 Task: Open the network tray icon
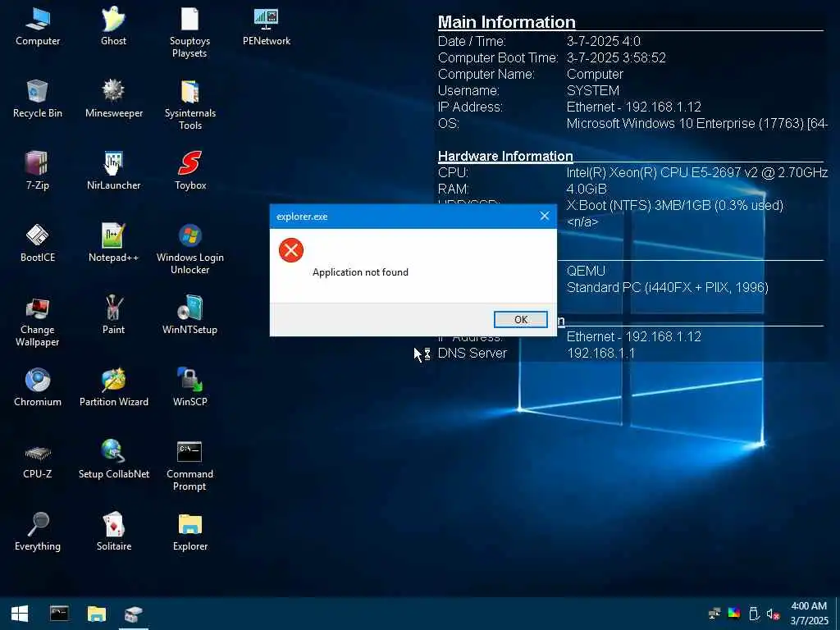(714, 614)
